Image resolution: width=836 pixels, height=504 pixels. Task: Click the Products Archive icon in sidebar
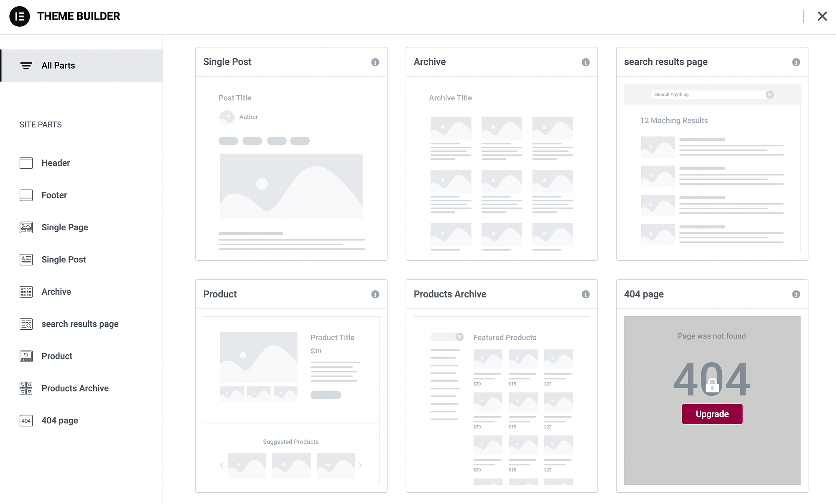(25, 388)
